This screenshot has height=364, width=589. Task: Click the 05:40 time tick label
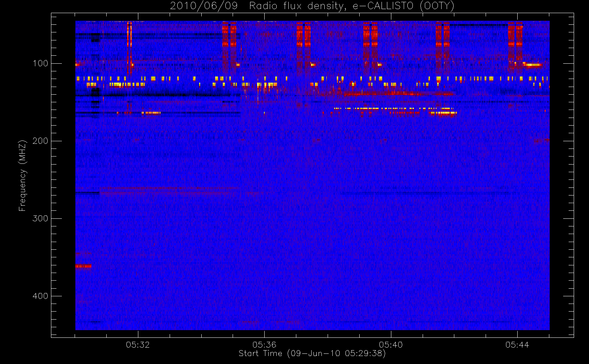click(x=391, y=345)
